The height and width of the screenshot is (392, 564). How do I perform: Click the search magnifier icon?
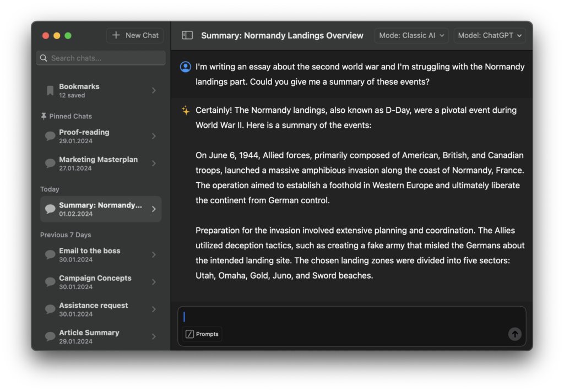point(44,58)
